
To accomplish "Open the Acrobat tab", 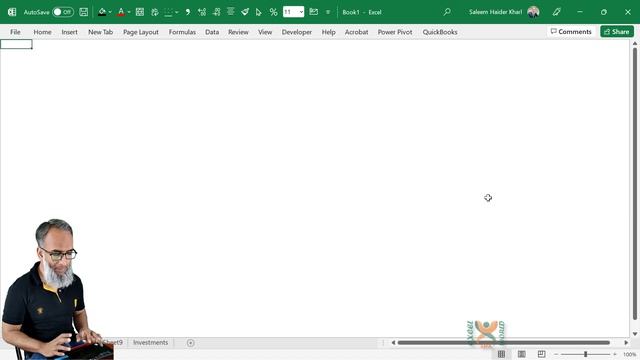I will click(x=356, y=32).
